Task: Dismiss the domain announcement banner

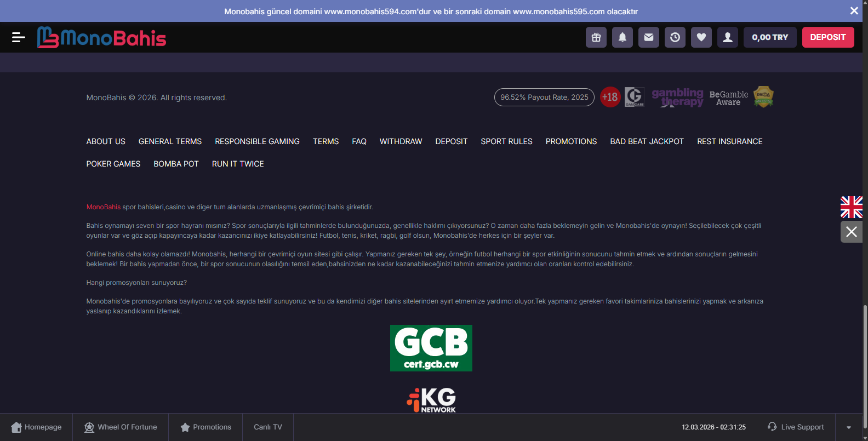Action: [x=854, y=11]
